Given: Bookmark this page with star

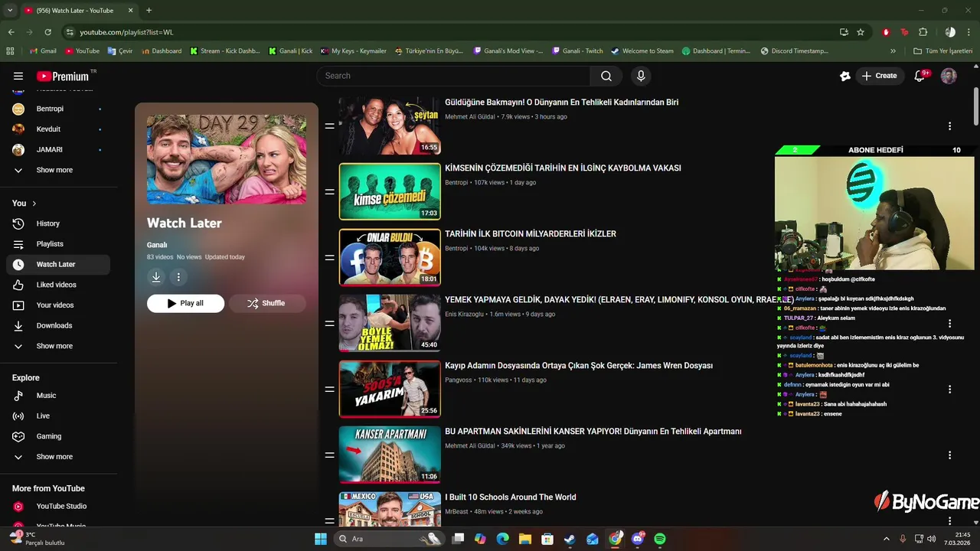Looking at the screenshot, I should pos(861,32).
